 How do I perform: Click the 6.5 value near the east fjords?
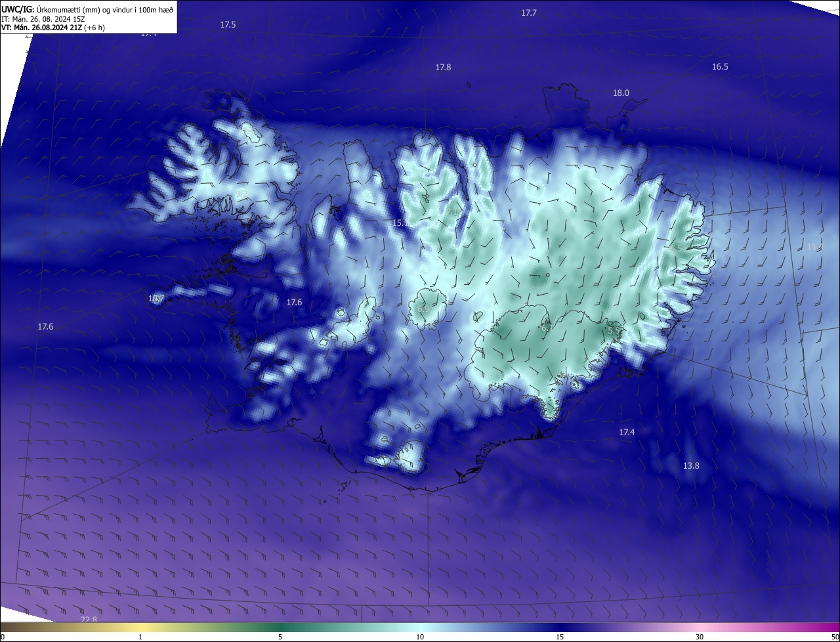point(677,248)
